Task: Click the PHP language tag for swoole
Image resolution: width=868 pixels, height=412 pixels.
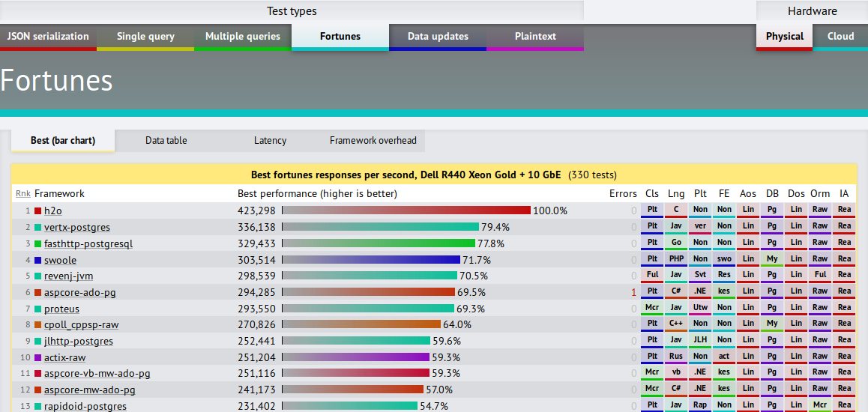Action: 676,259
